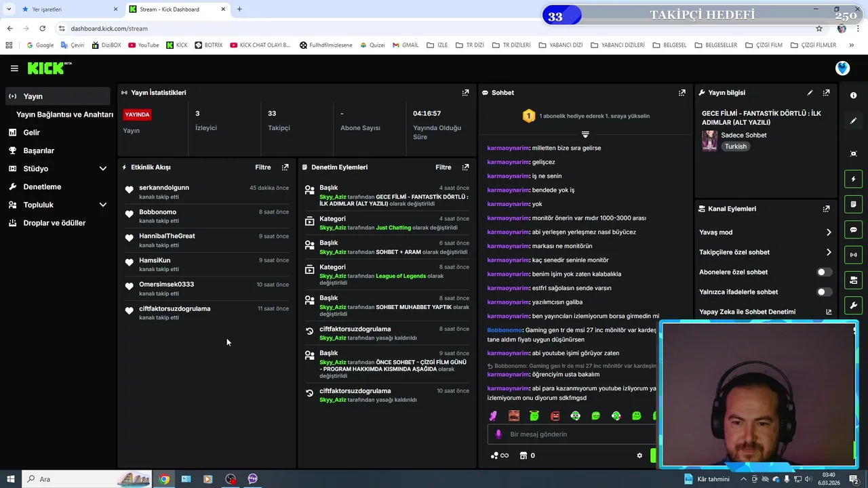Open a new browser tab
The height and width of the screenshot is (488, 868).
(x=239, y=9)
